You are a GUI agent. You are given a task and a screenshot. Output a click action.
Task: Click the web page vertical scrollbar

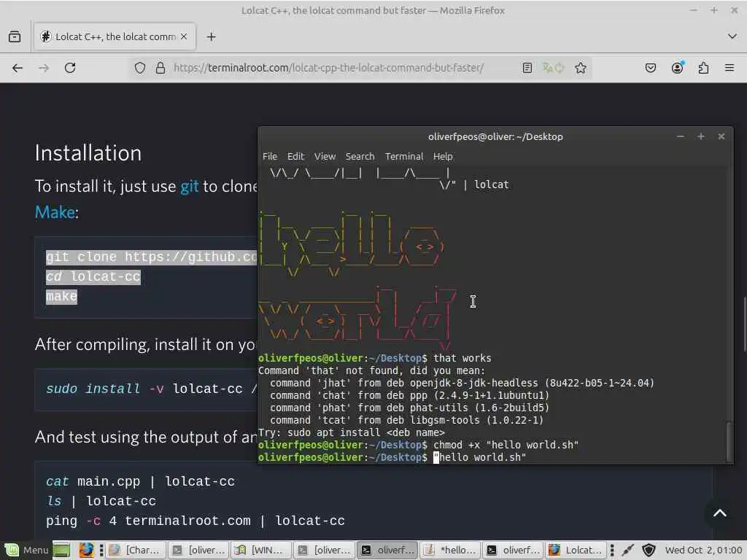tap(744, 324)
